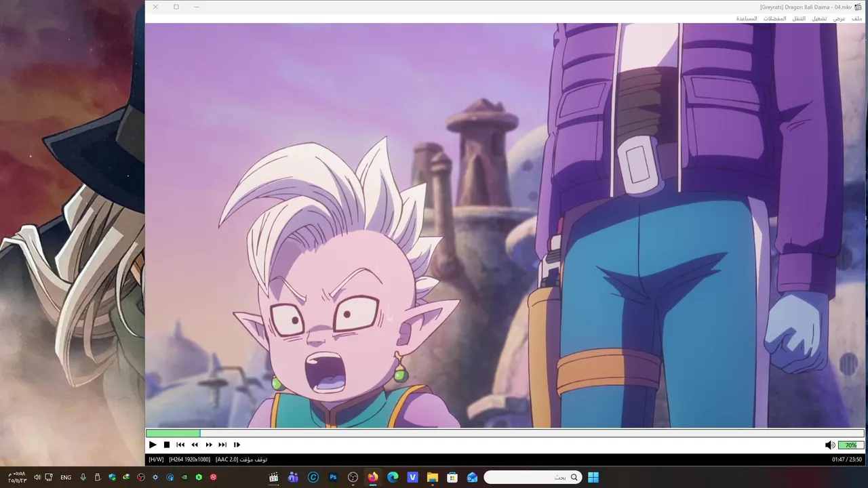
Task: Open the blue circular C app in taskbar
Action: pos(313,477)
